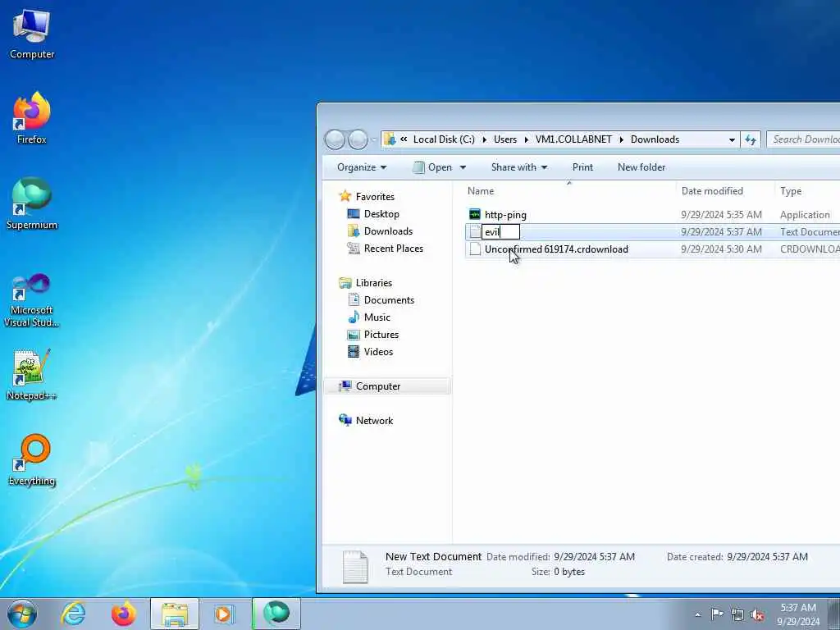This screenshot has height=630, width=840.
Task: Open the recent pages dropdown beside Forward
Action: (373, 139)
